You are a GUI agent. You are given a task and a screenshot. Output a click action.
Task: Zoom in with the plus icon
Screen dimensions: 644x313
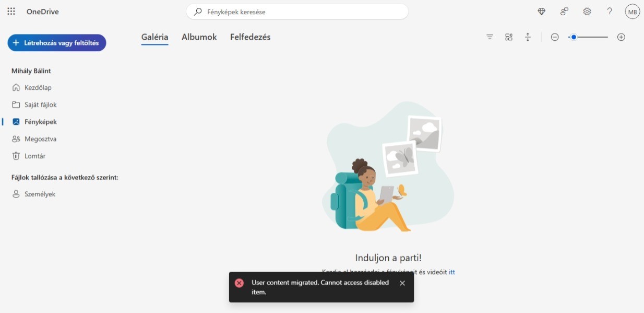[621, 37]
